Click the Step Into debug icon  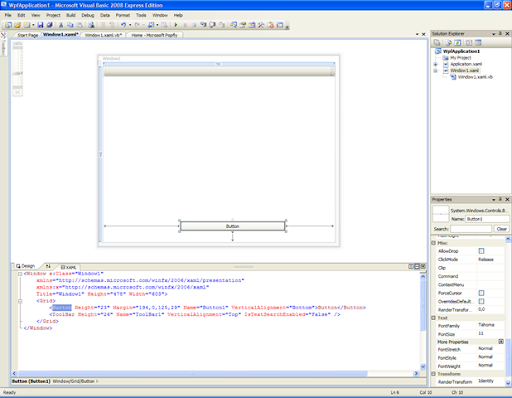tap(203, 25)
